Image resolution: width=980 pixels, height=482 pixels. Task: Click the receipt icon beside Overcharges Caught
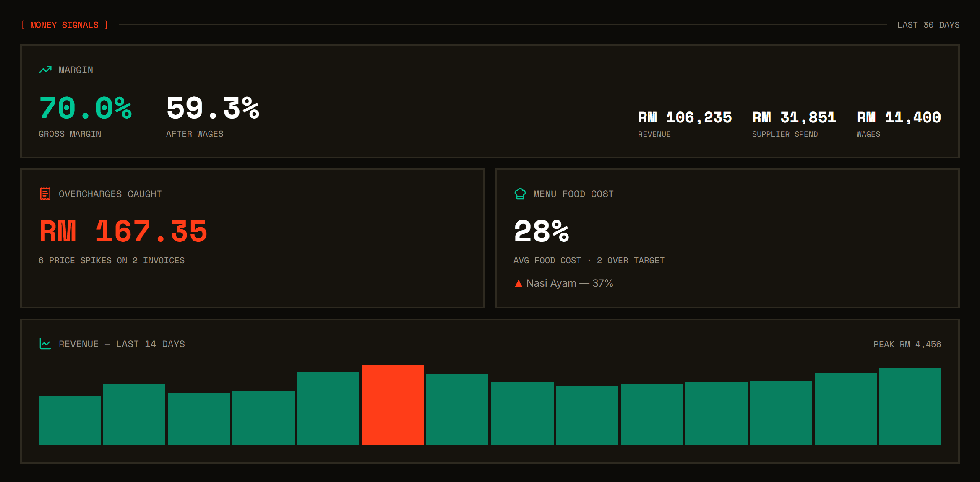45,194
